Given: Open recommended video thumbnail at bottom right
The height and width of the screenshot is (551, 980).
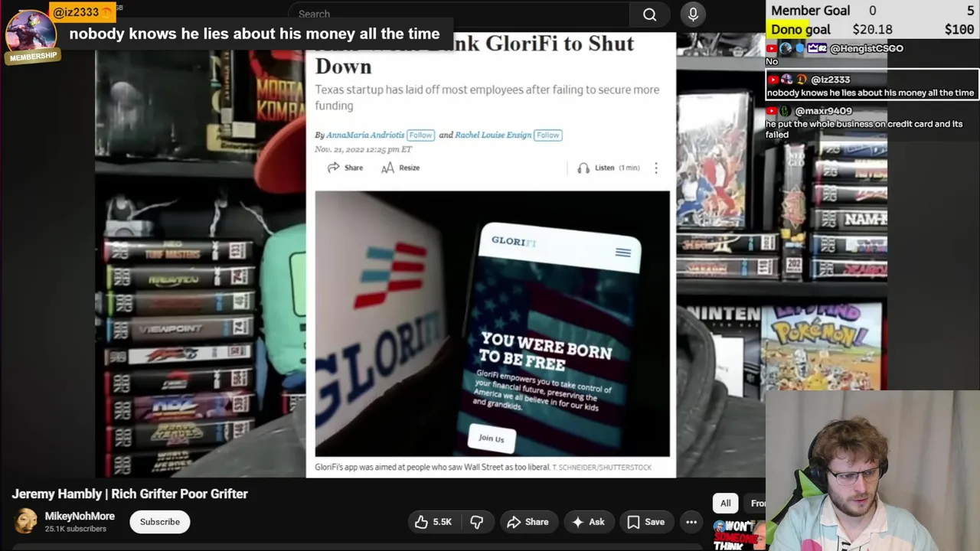Looking at the screenshot, I should (x=739, y=534).
